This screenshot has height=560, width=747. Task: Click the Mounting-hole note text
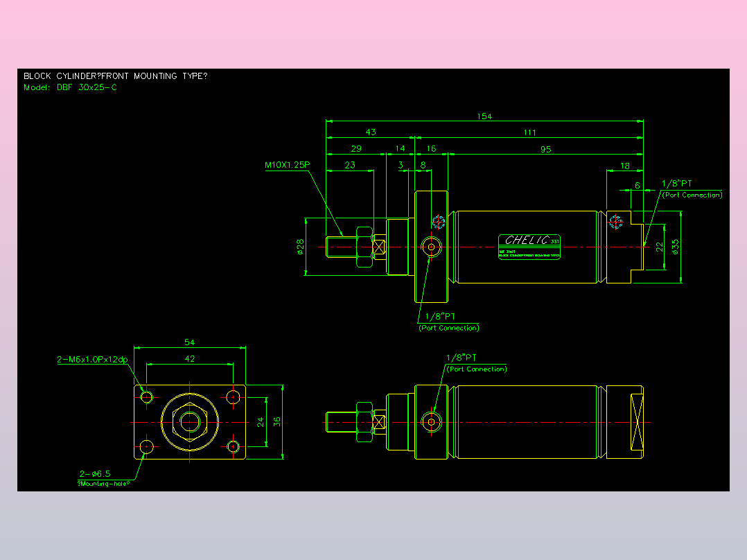point(103,484)
